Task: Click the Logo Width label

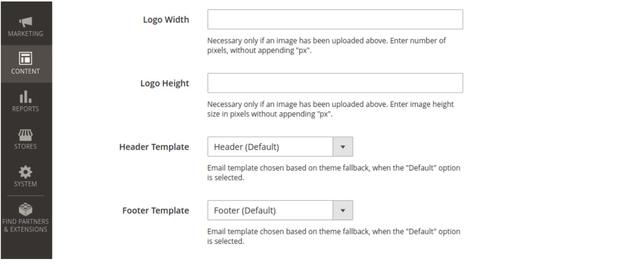Action: 166,19
